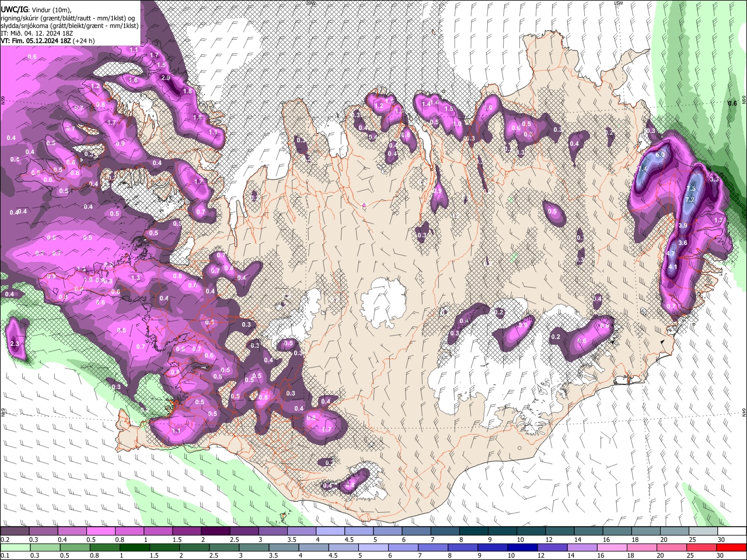Click the 'slydda/snjókoma' legend description line

pos(69,26)
